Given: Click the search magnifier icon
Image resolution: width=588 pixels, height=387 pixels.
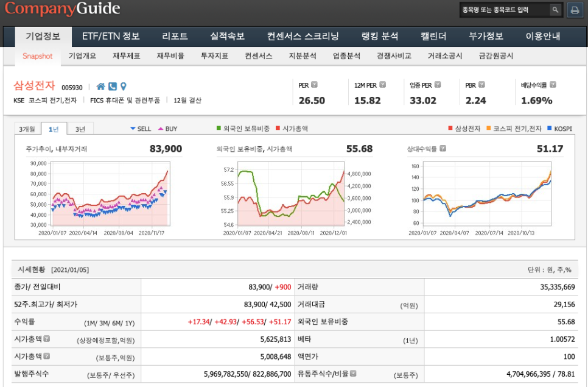Looking at the screenshot, I should (x=555, y=10).
